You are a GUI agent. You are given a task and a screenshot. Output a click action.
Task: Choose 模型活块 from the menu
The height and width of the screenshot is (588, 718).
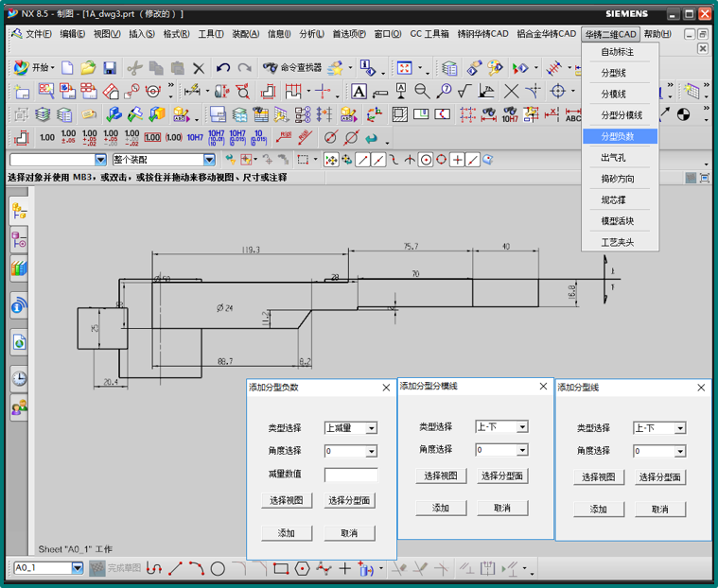pos(618,221)
